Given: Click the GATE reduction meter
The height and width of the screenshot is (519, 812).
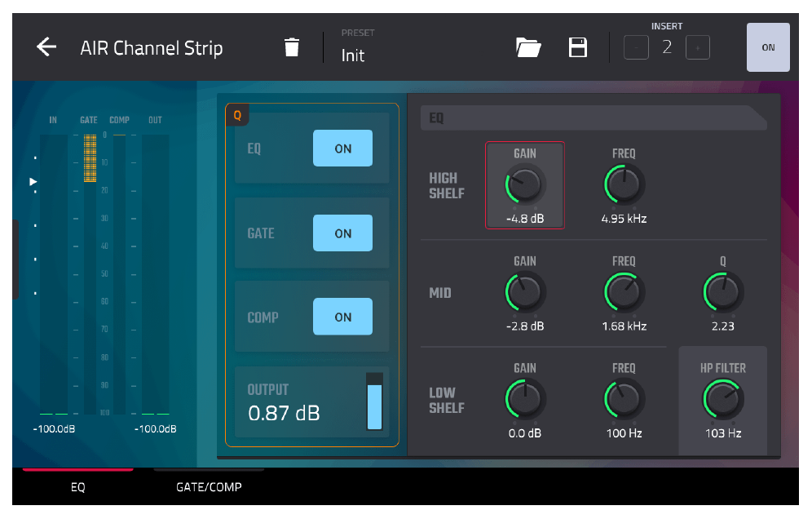Looking at the screenshot, I should pyautogui.click(x=90, y=274).
